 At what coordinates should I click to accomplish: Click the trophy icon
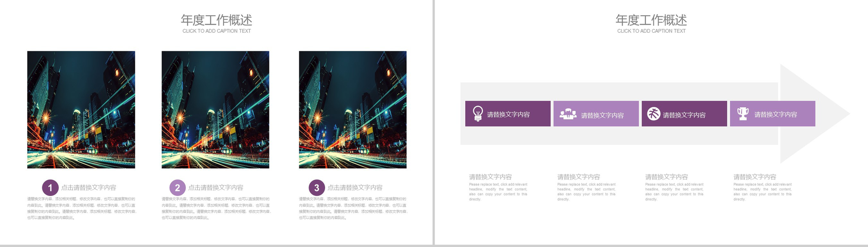click(743, 113)
